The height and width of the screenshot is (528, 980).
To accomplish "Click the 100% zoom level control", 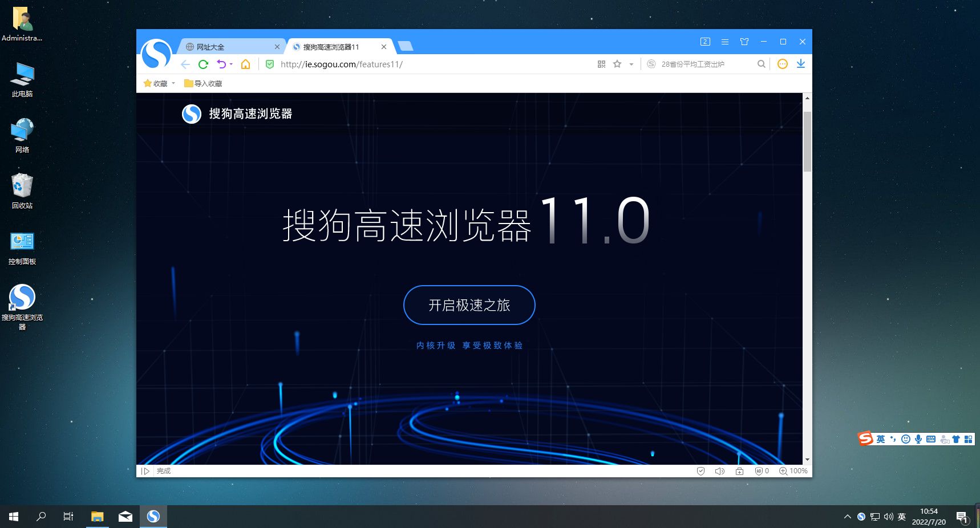I will (793, 471).
